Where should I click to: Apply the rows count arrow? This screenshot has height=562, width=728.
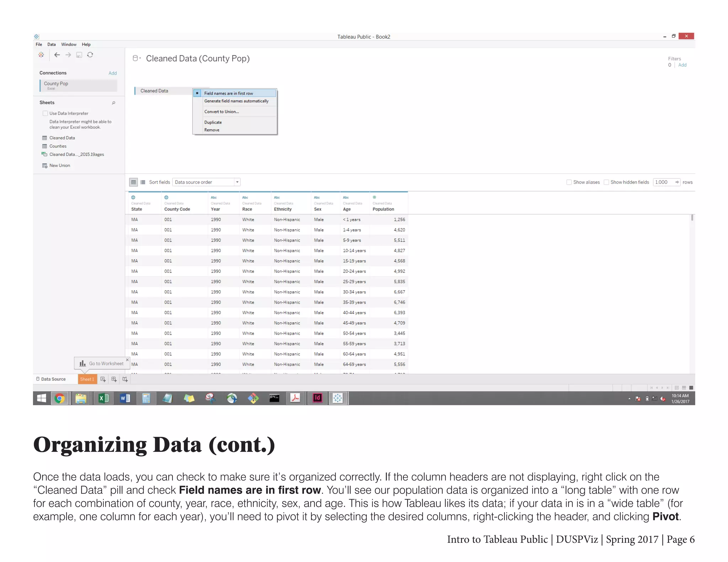click(x=677, y=182)
